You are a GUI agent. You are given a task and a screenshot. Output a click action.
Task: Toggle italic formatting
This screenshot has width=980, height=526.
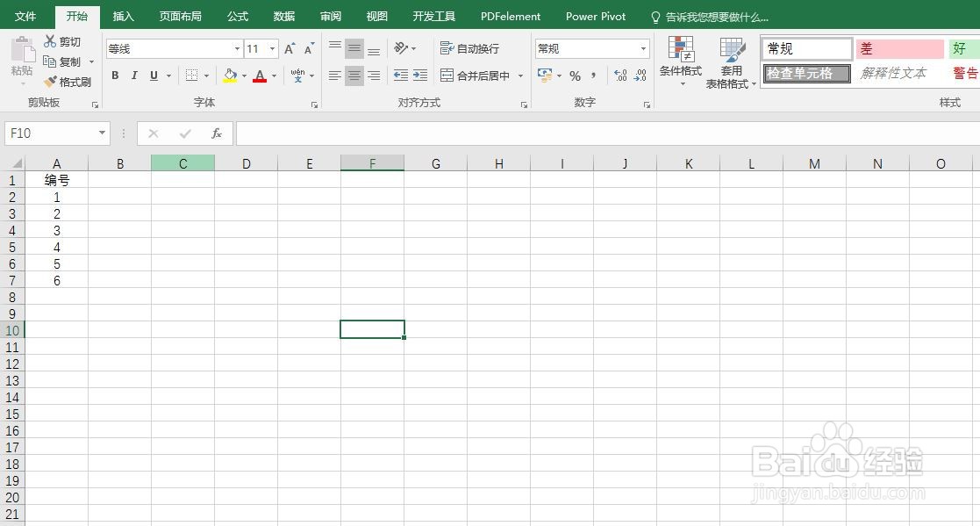point(133,76)
